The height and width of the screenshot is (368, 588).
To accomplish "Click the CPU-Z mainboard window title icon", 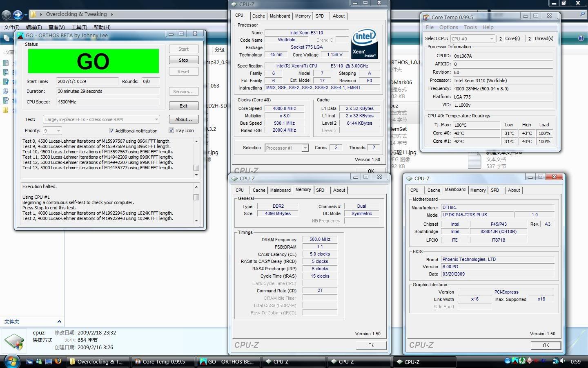I will point(409,178).
